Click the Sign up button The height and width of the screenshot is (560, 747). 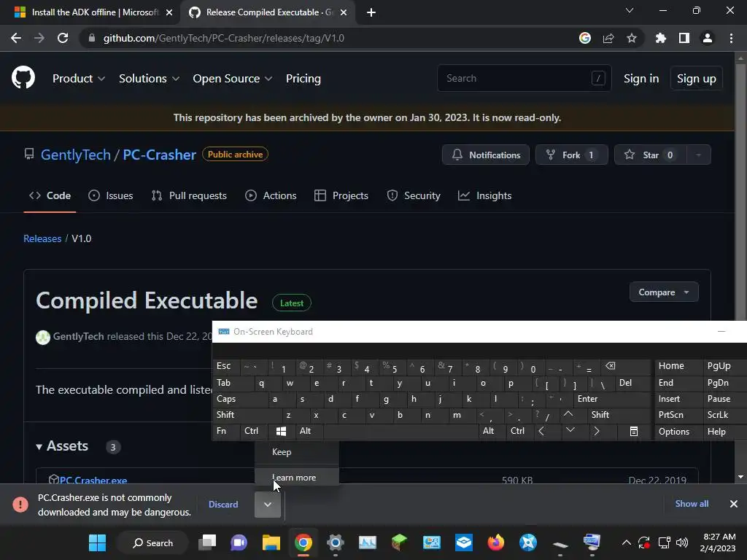click(x=697, y=78)
